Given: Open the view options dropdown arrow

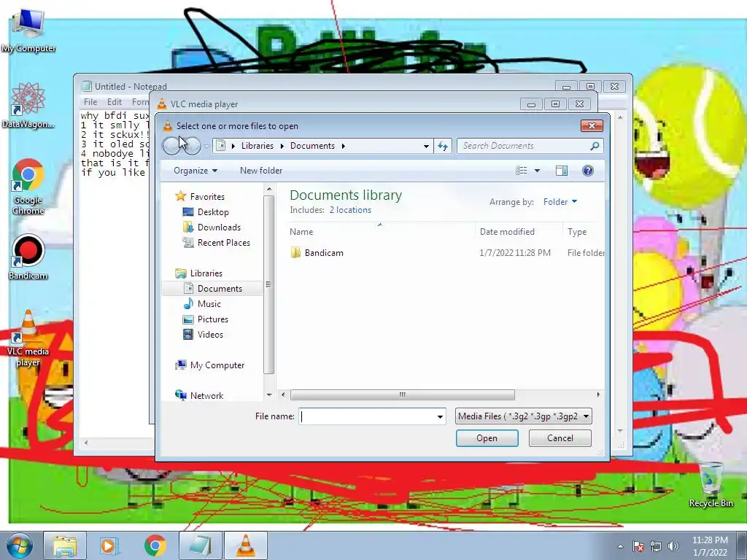Looking at the screenshot, I should coord(537,171).
